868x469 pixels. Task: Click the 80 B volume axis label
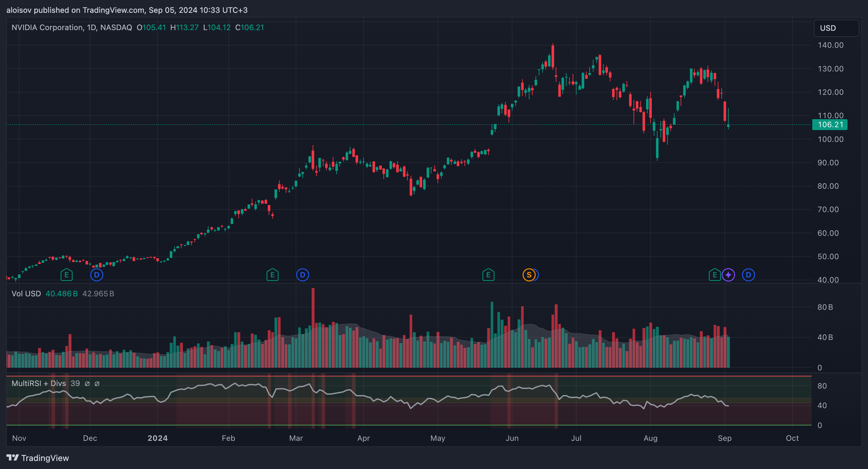pos(825,307)
